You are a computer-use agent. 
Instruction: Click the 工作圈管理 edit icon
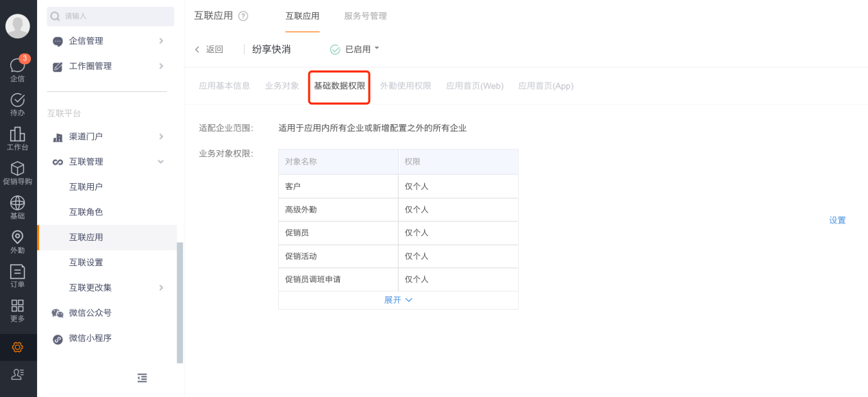click(58, 67)
